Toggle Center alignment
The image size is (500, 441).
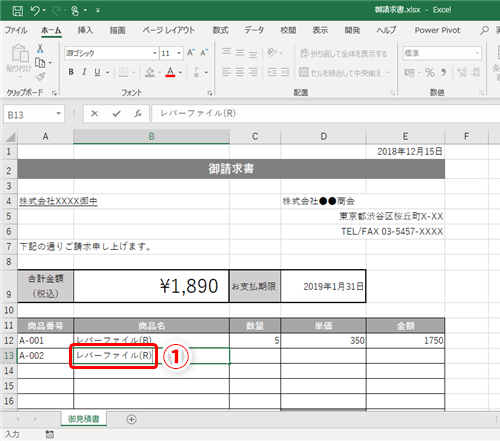tap(240, 72)
